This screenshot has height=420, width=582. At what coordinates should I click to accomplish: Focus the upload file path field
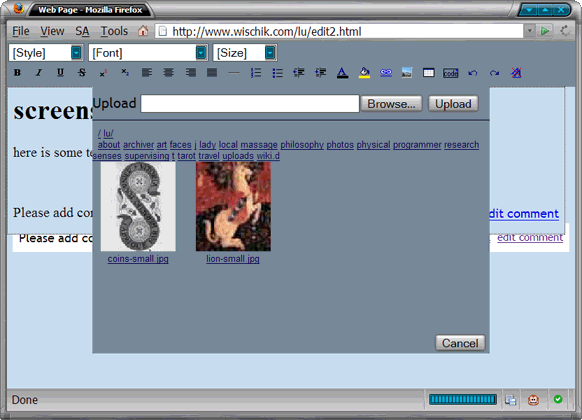[250, 104]
